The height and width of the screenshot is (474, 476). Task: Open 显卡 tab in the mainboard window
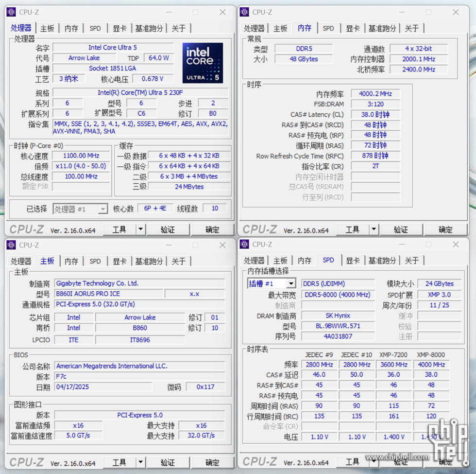119,262
